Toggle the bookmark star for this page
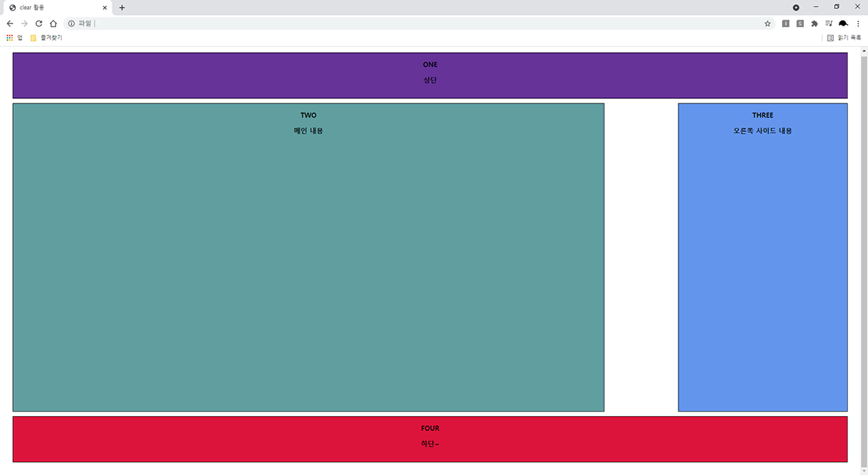The height and width of the screenshot is (475, 868). tap(768, 23)
